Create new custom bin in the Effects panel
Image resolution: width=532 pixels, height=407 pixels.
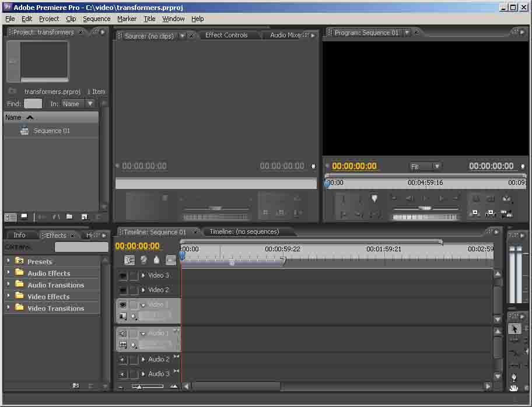click(76, 385)
